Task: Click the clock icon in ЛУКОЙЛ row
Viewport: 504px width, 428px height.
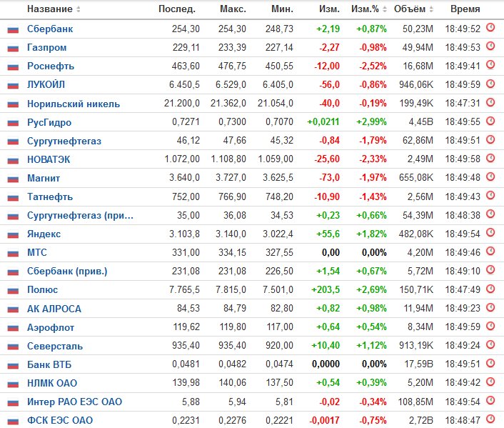Action: coord(490,84)
